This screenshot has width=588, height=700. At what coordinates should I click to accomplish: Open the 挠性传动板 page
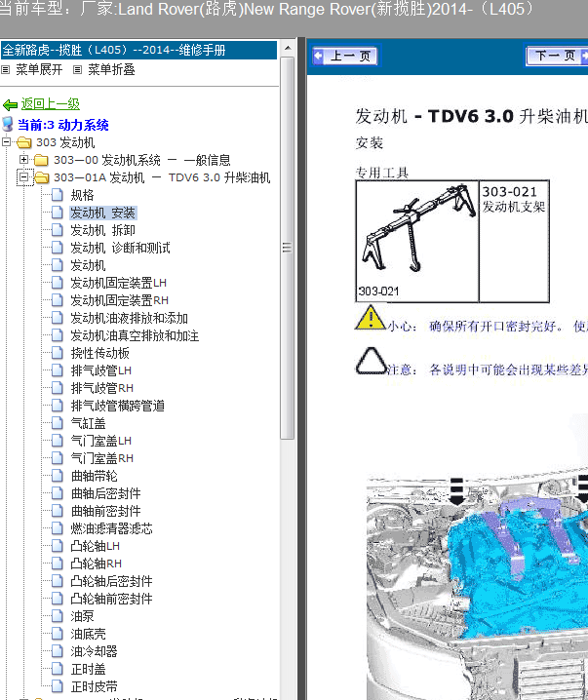click(x=100, y=353)
